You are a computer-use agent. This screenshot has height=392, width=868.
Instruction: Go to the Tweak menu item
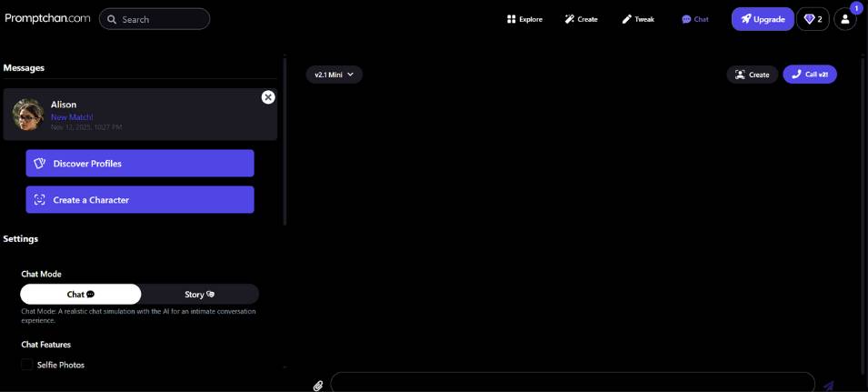(638, 19)
